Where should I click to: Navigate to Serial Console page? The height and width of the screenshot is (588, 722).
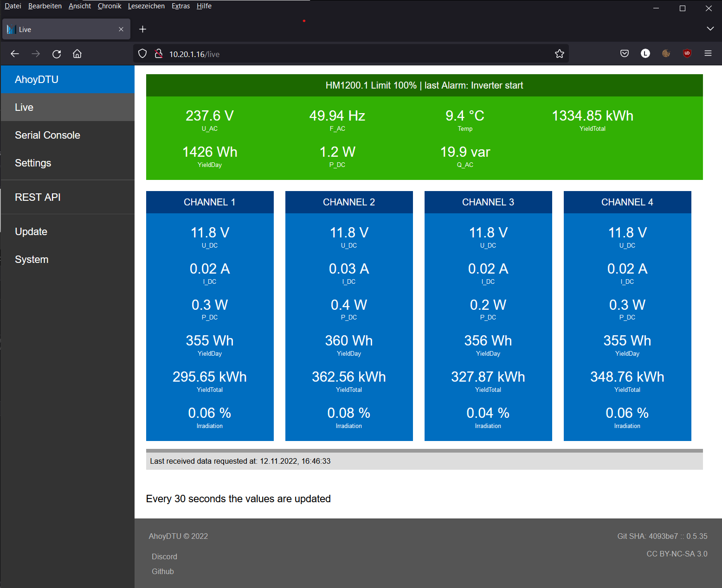coord(47,135)
